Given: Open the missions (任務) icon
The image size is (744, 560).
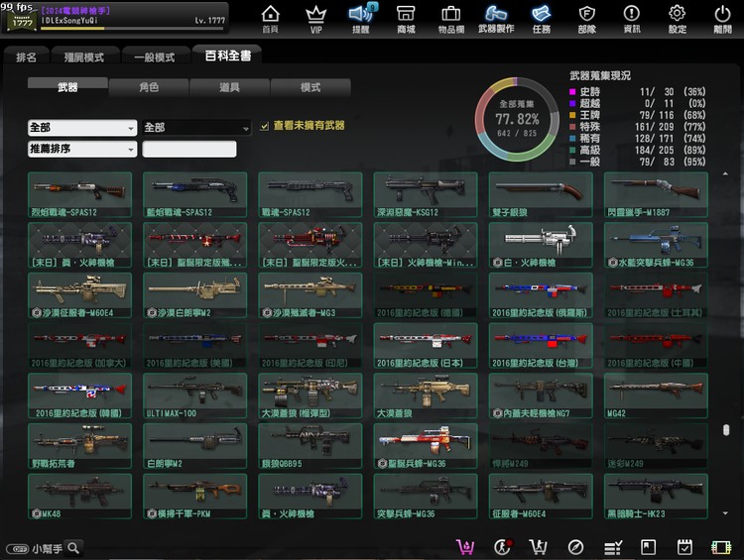Looking at the screenshot, I should coord(542,19).
